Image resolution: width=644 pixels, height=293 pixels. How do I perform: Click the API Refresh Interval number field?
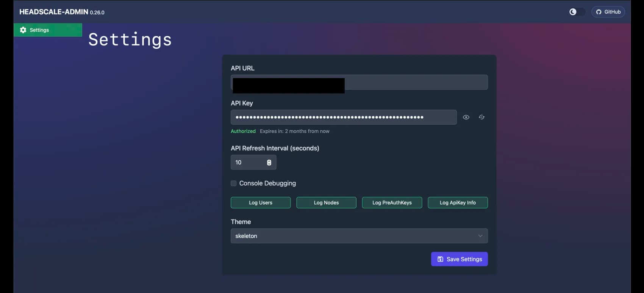point(253,162)
